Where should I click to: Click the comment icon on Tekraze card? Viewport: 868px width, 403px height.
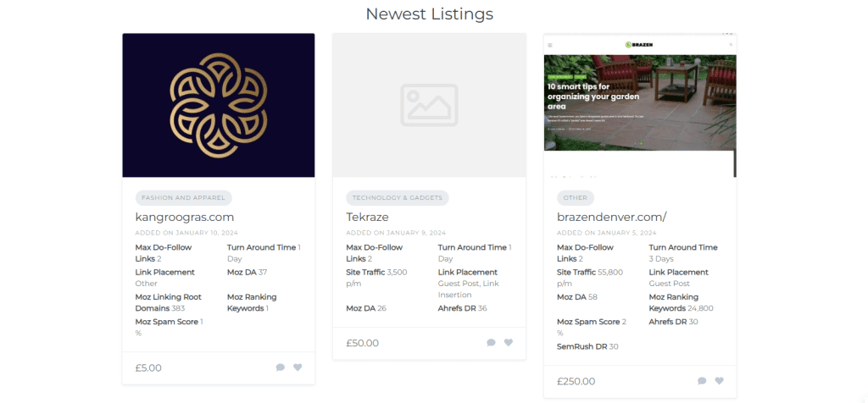[491, 343]
